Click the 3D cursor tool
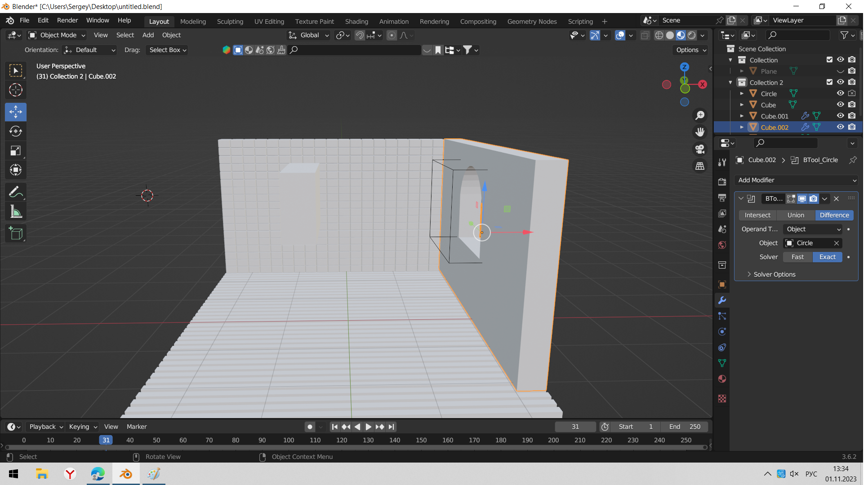The width and height of the screenshot is (868, 485). [16, 90]
